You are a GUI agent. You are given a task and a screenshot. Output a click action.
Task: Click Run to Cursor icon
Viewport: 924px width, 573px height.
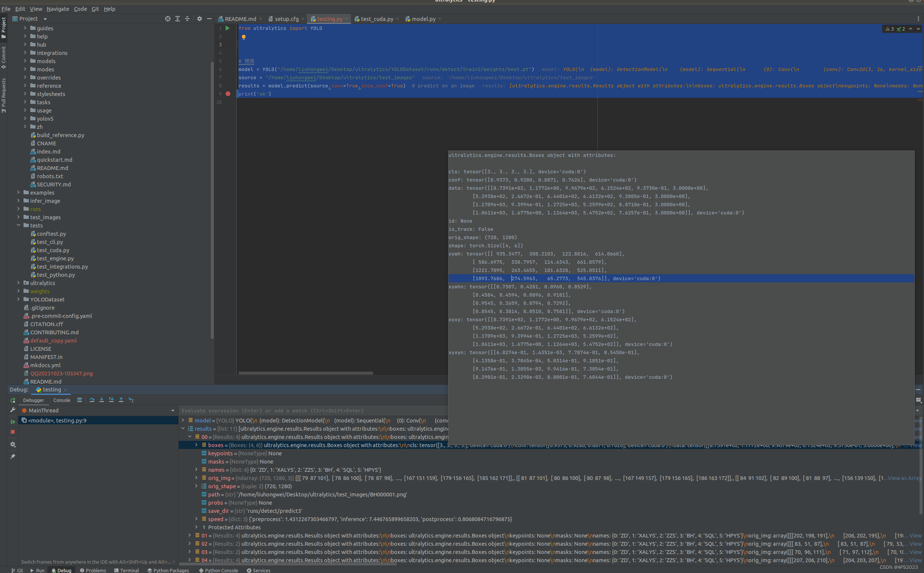[x=131, y=400]
